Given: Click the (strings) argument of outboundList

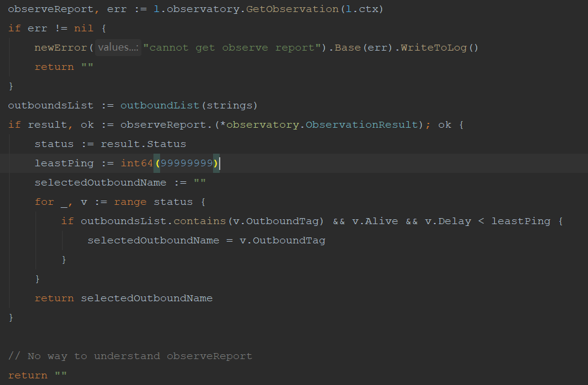Looking at the screenshot, I should [229, 105].
